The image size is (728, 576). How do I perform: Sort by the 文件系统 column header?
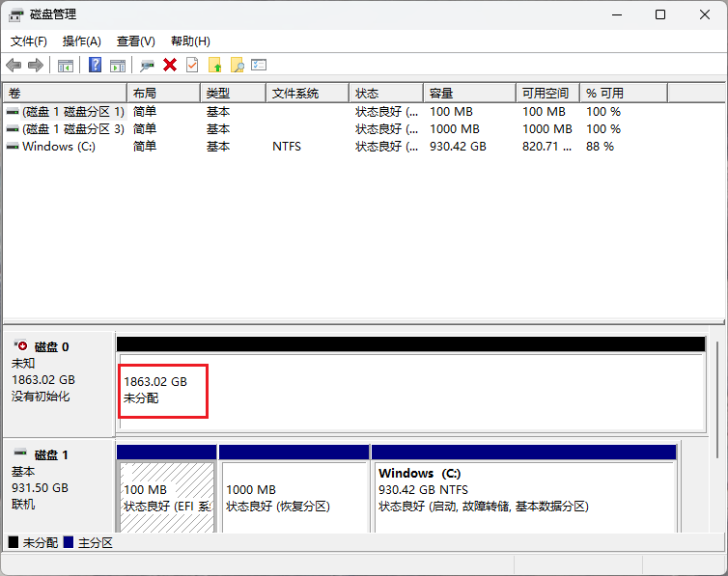[x=307, y=94]
